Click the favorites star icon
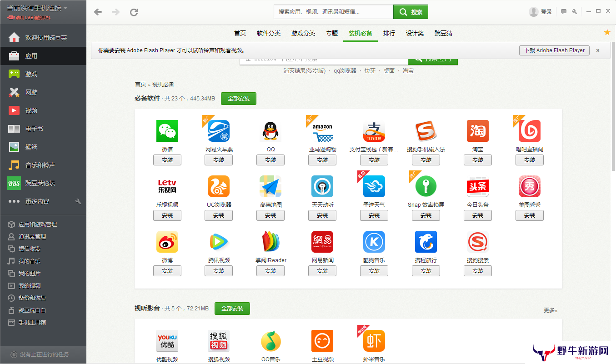This screenshot has height=364, width=616. (607, 32)
